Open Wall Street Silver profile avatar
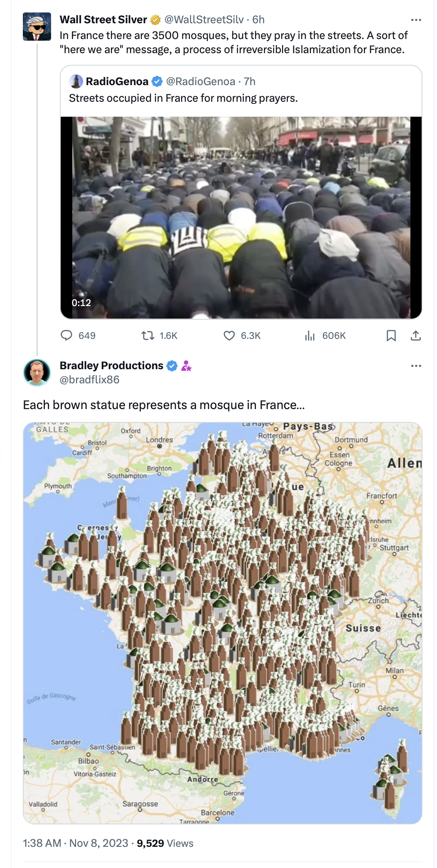The height and width of the screenshot is (868, 437). coord(37,27)
